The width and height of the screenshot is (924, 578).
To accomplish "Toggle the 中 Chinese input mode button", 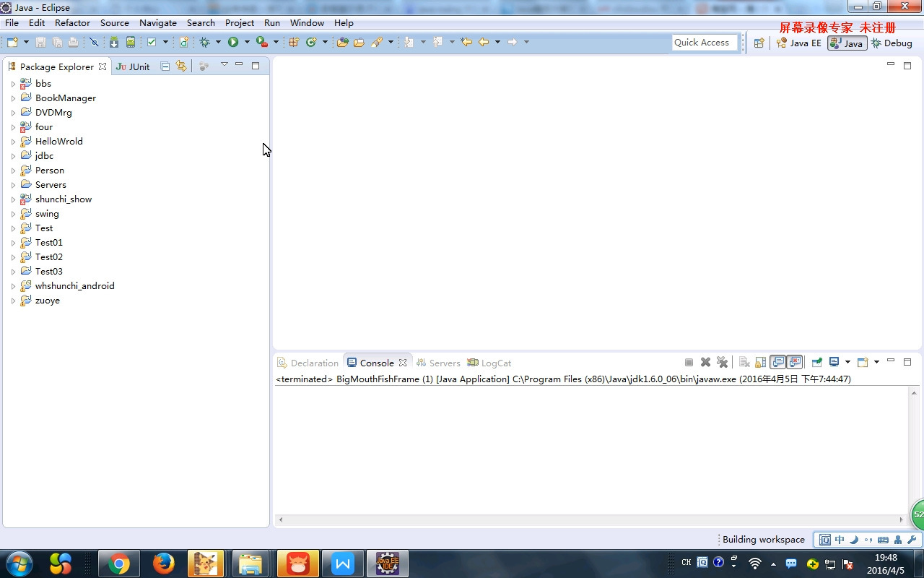I will 840,540.
